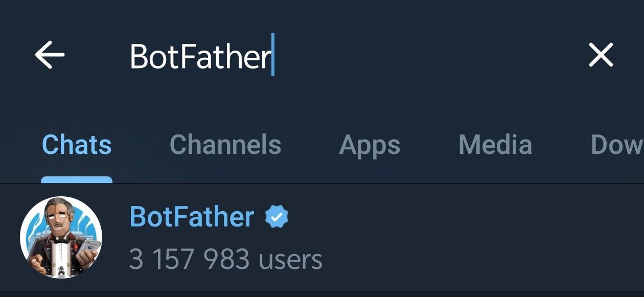
Task: Click the BotFather search field text
Action: (200, 56)
